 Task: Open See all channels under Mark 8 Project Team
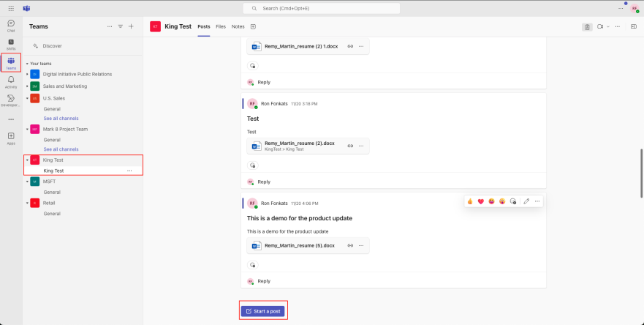pyautogui.click(x=61, y=149)
